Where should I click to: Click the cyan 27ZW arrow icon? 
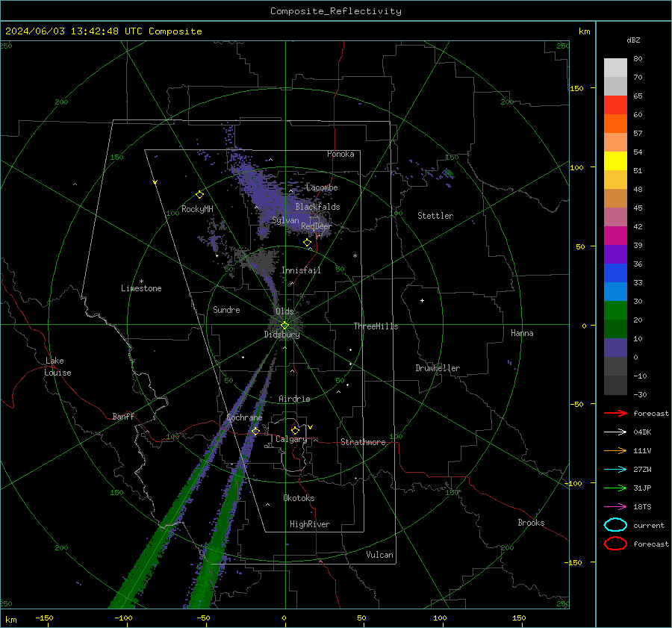[x=615, y=470]
